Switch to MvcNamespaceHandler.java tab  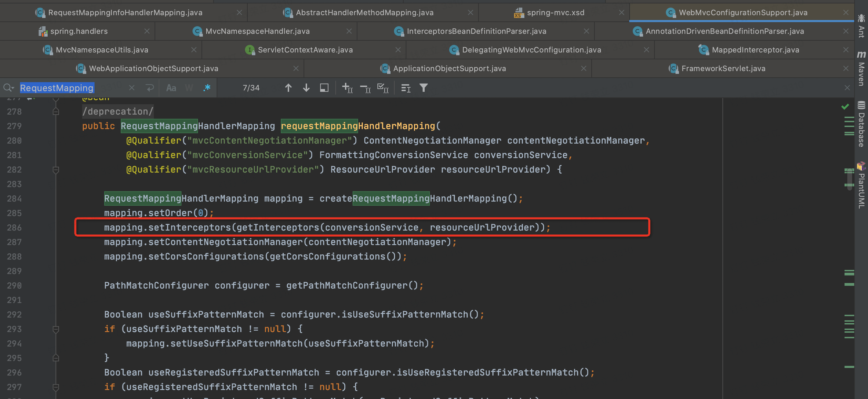pyautogui.click(x=257, y=31)
